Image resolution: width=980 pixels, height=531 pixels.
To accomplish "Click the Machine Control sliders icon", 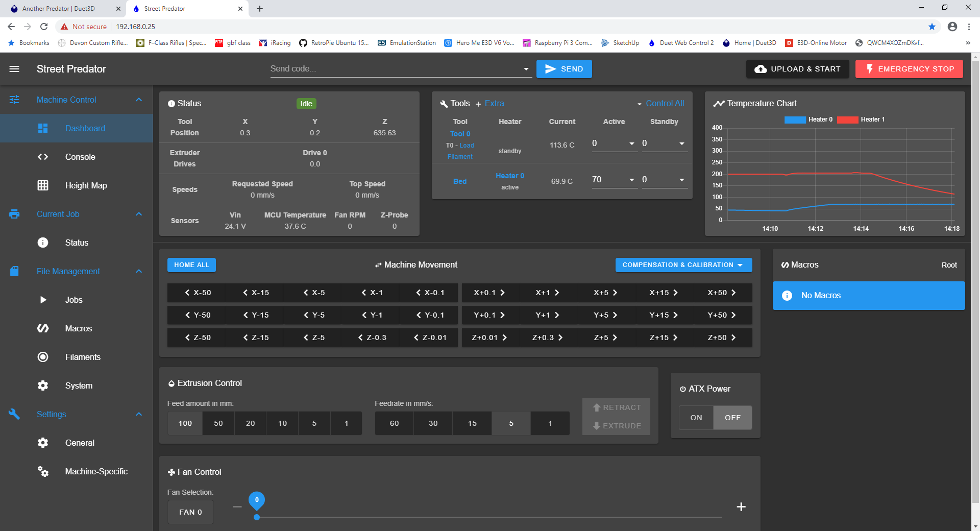I will (x=14, y=100).
